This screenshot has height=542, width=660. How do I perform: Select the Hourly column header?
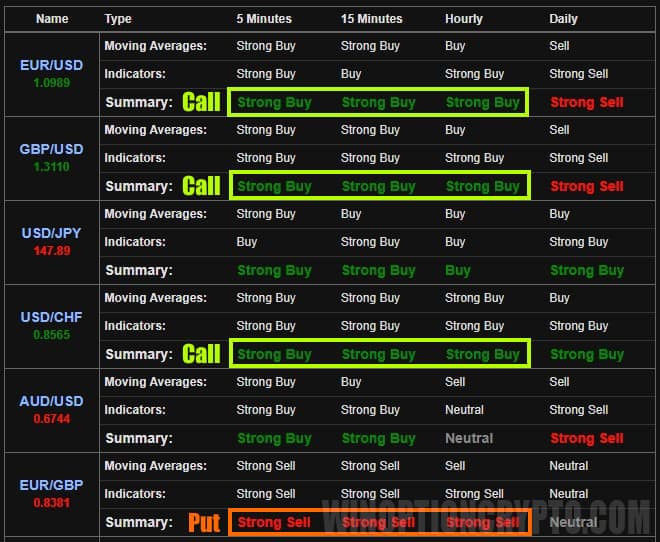(464, 19)
